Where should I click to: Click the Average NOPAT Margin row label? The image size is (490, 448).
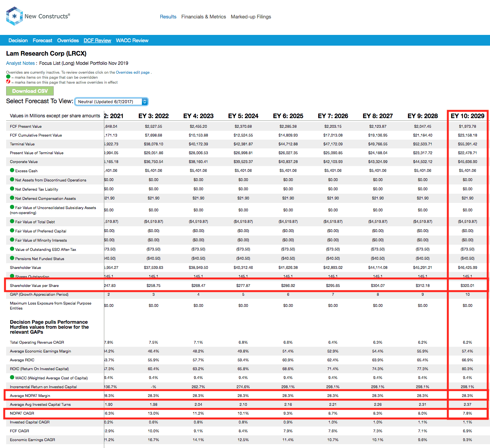(x=30, y=395)
